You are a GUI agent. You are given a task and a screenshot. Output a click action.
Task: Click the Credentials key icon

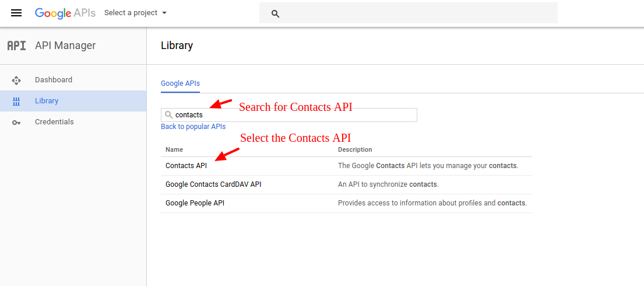click(16, 122)
